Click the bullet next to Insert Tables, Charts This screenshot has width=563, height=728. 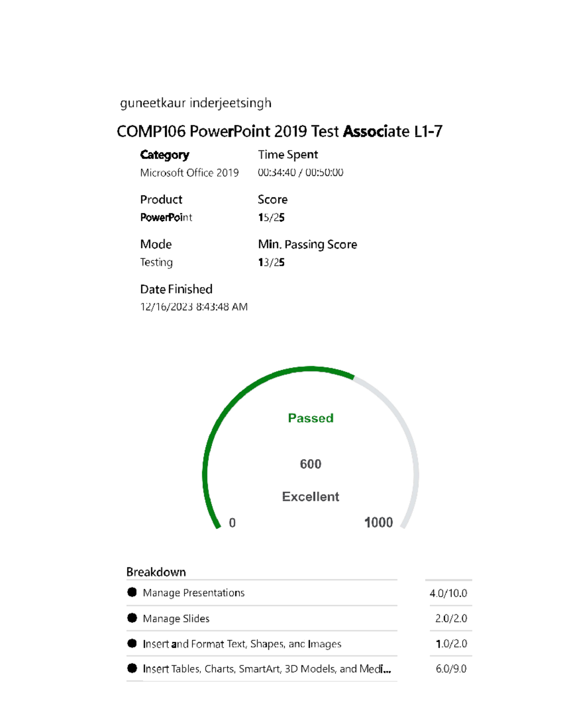tap(132, 668)
